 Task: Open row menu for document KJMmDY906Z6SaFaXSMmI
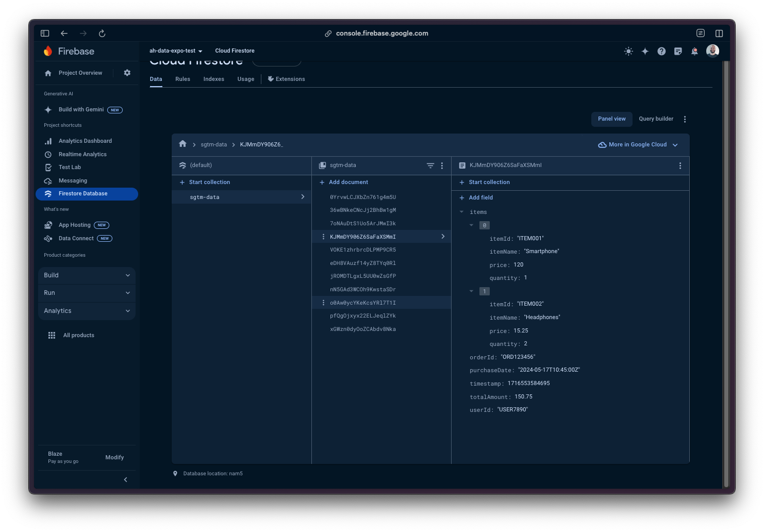[x=323, y=237]
